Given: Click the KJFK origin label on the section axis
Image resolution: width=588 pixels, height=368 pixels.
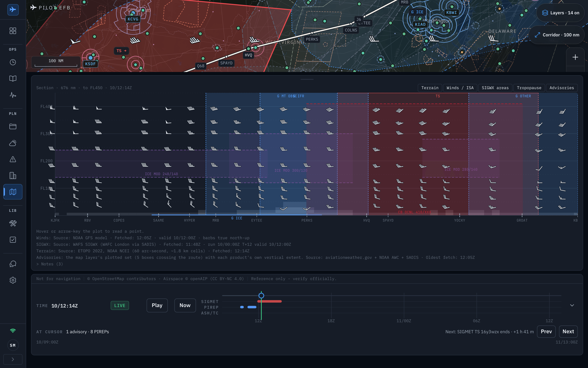Looking at the screenshot, I should click(55, 221).
